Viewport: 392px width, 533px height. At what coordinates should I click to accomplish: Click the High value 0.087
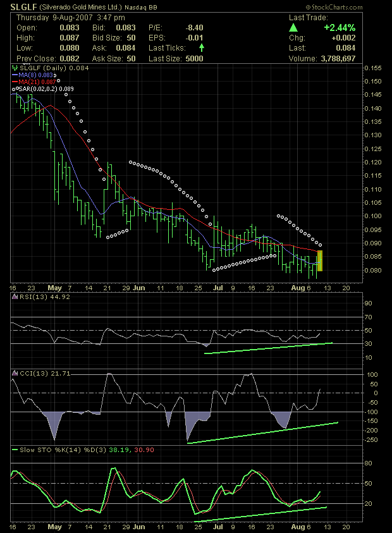[70, 38]
